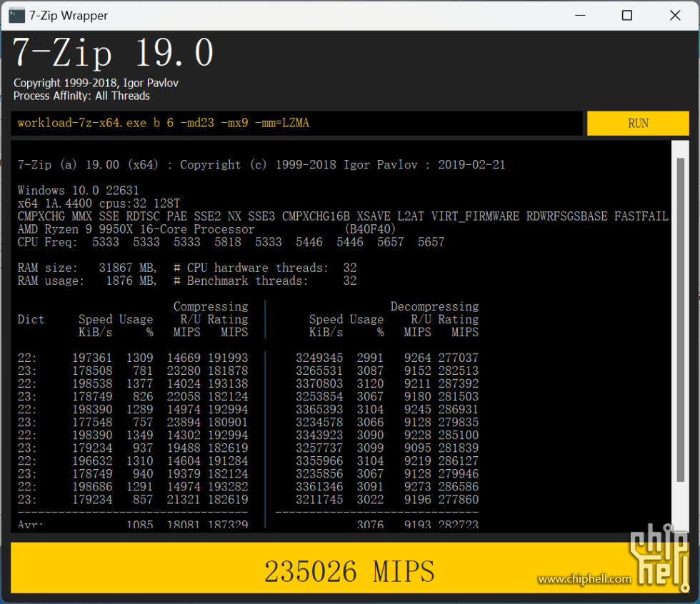Minimize the 7-Zip Wrapper window
This screenshot has height=604, width=700.
(x=580, y=16)
